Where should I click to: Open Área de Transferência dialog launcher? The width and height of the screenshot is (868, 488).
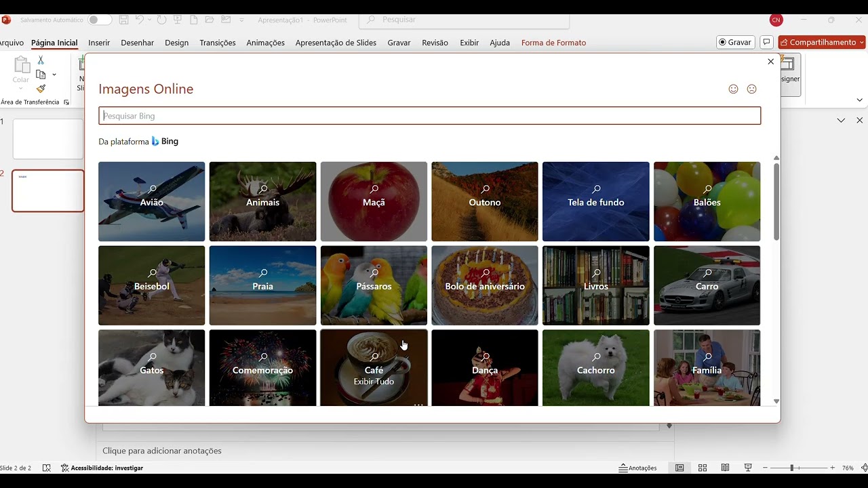66,102
